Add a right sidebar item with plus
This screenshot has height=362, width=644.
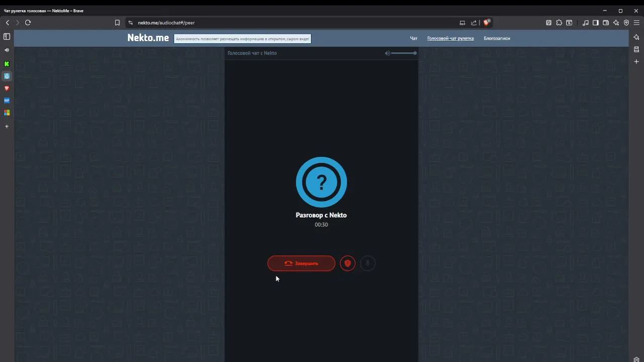[636, 61]
